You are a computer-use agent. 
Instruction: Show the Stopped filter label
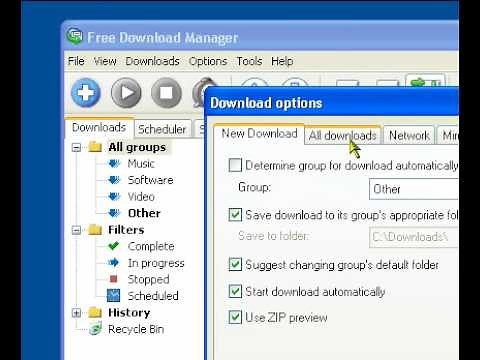coord(148,279)
